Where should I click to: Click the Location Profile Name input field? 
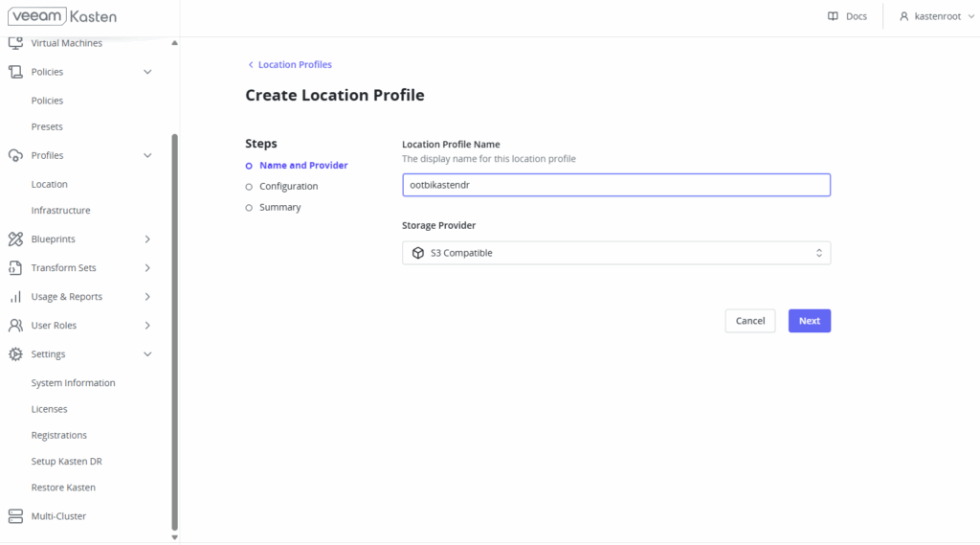pyautogui.click(x=615, y=186)
